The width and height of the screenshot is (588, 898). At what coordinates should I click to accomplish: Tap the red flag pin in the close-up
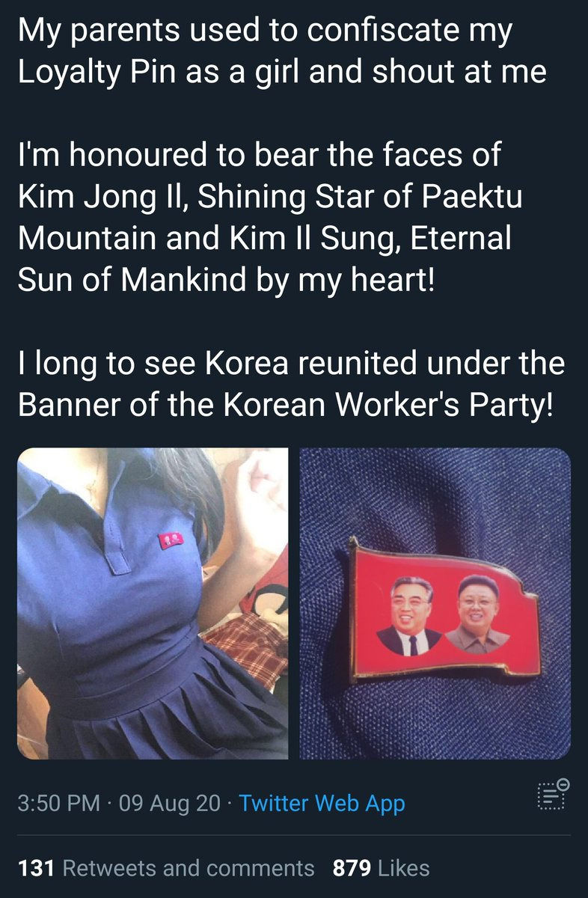click(443, 608)
